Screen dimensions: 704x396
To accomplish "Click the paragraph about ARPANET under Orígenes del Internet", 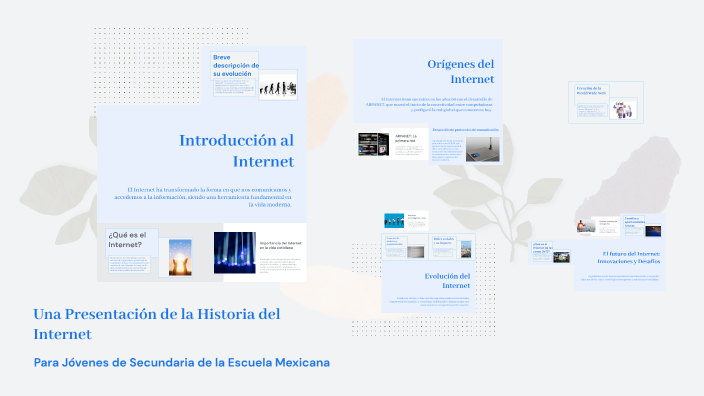I will tap(429, 104).
